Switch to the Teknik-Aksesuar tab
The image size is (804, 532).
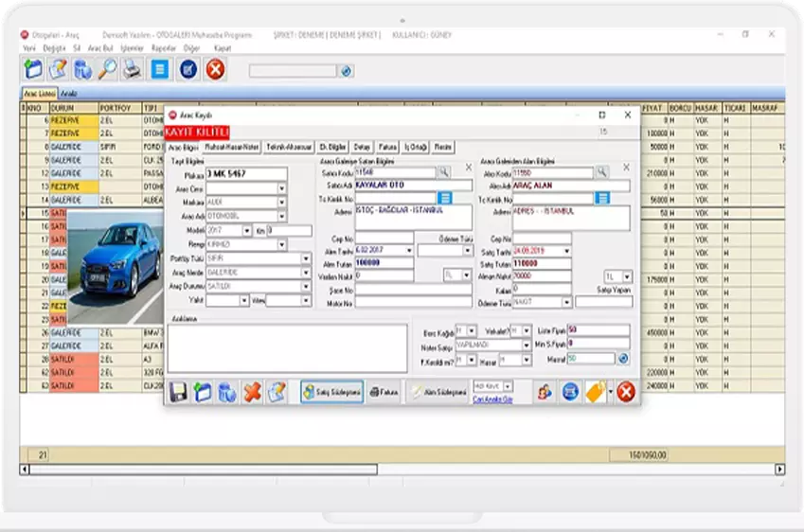tap(289, 147)
